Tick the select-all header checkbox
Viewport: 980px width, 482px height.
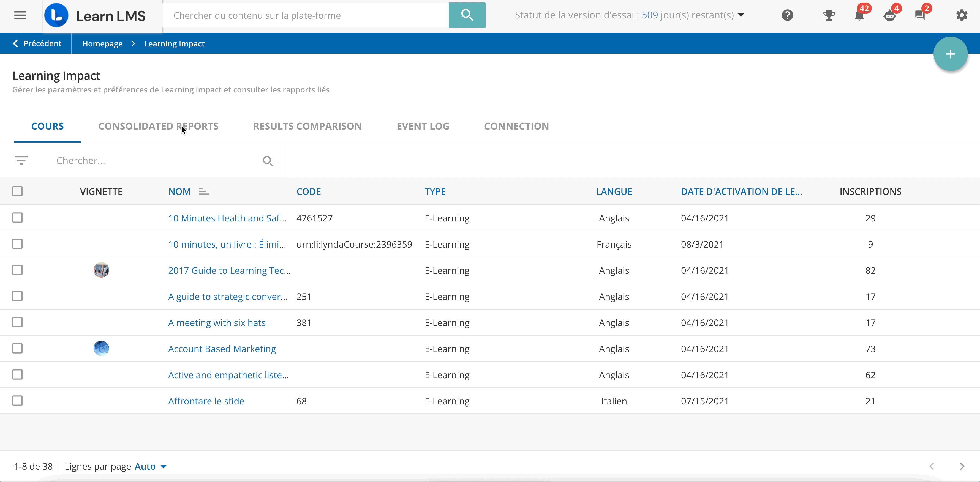click(x=18, y=191)
